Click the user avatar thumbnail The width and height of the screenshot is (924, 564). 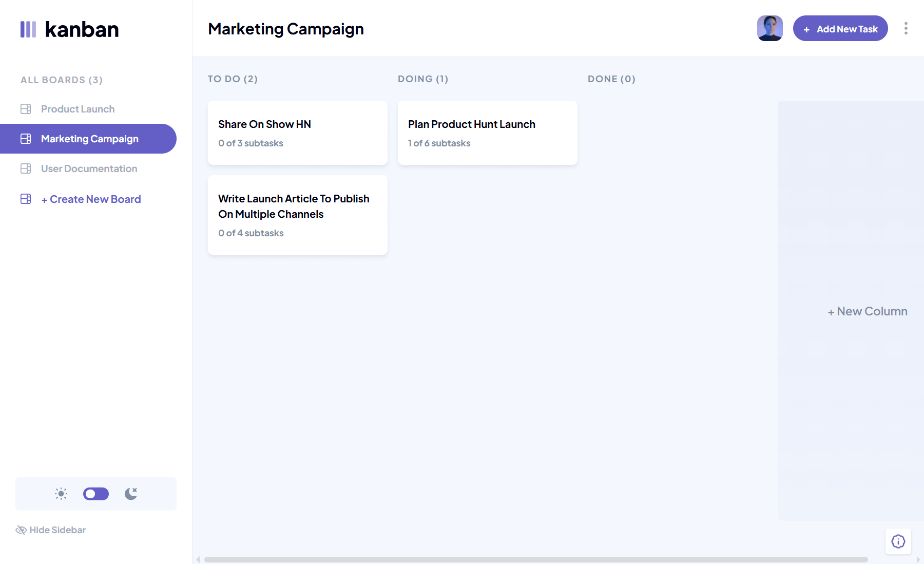(x=769, y=28)
